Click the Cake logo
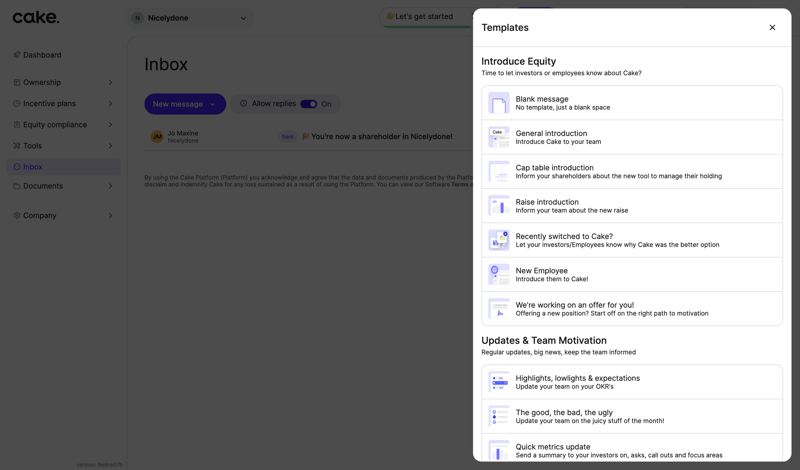The width and height of the screenshot is (800, 470). tap(36, 17)
